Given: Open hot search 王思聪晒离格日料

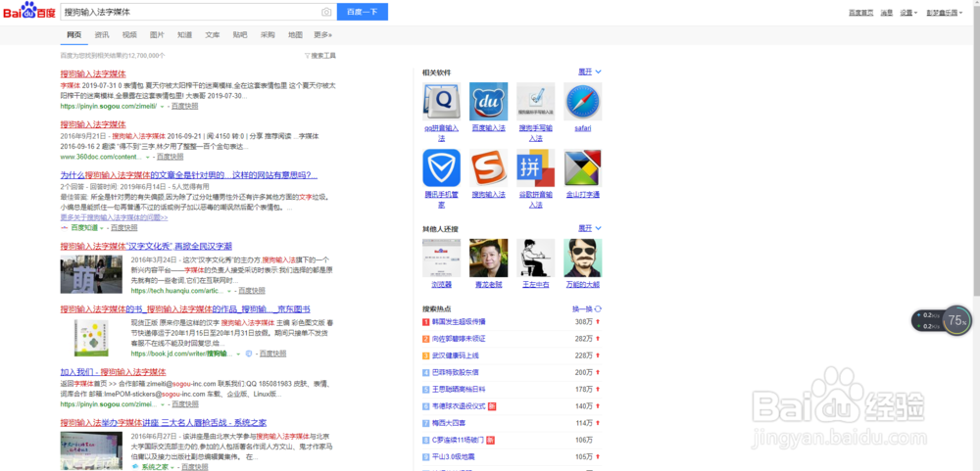Looking at the screenshot, I should (x=459, y=389).
